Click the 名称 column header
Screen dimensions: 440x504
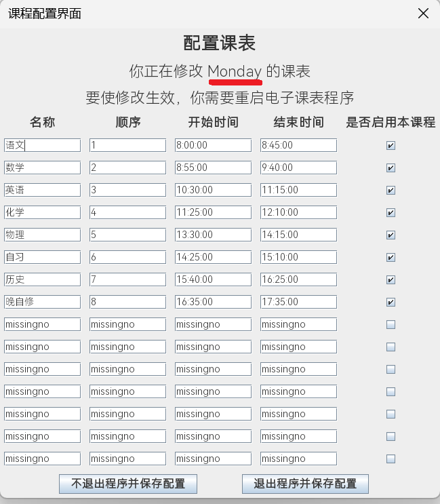pyautogui.click(x=43, y=122)
